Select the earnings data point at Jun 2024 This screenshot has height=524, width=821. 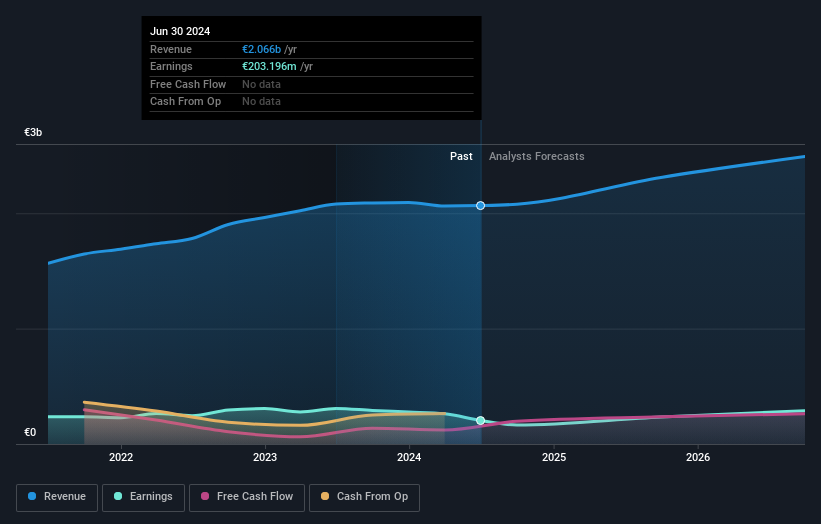(x=481, y=421)
